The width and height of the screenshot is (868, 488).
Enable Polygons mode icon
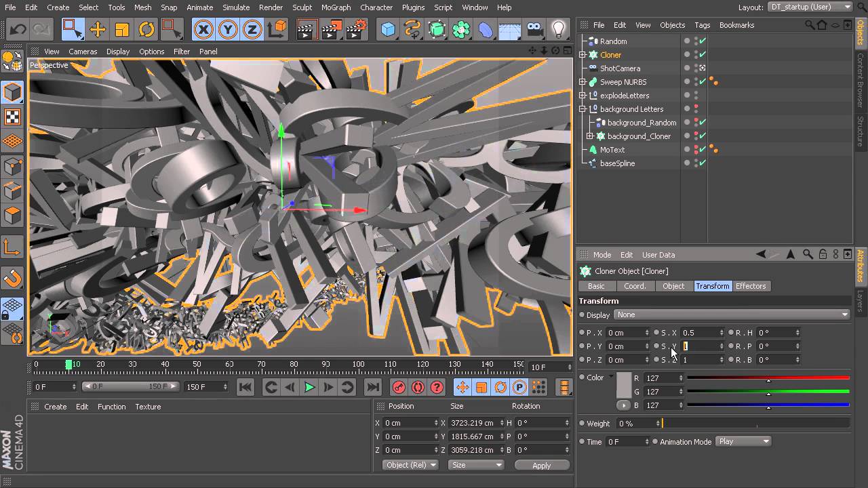coord(12,216)
